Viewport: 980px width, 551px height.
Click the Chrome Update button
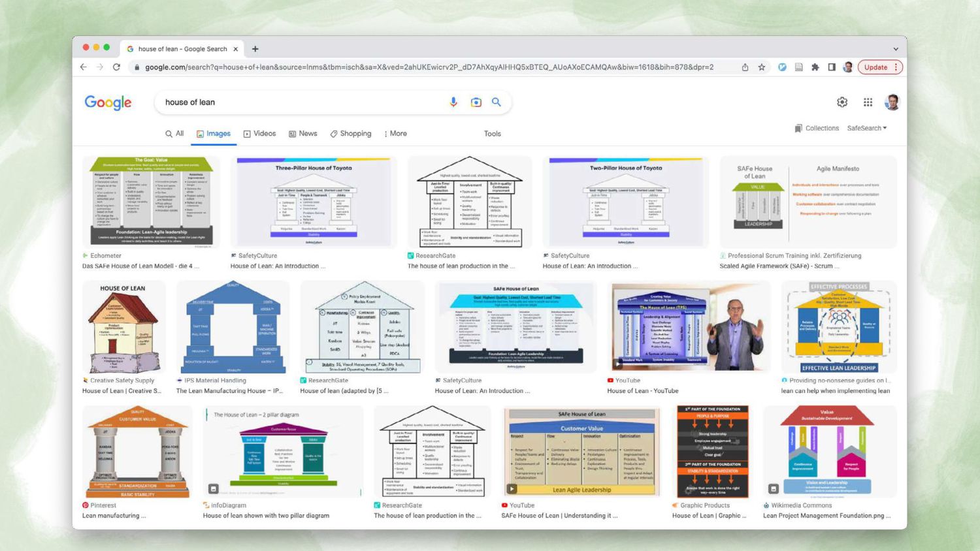click(x=880, y=67)
